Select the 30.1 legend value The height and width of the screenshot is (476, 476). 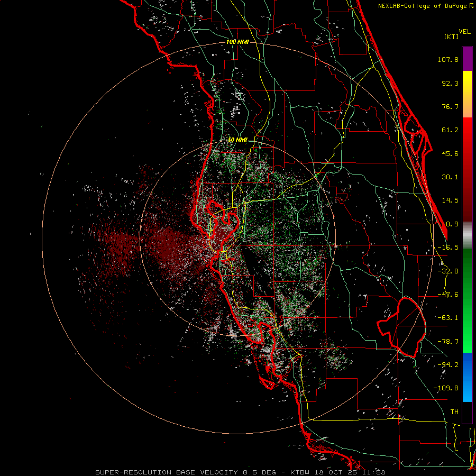tap(450, 177)
